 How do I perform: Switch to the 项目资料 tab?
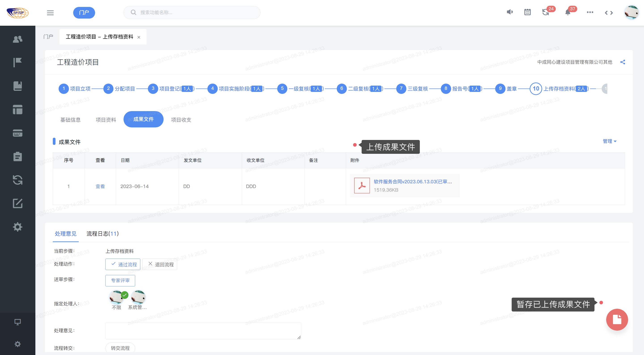(x=106, y=120)
